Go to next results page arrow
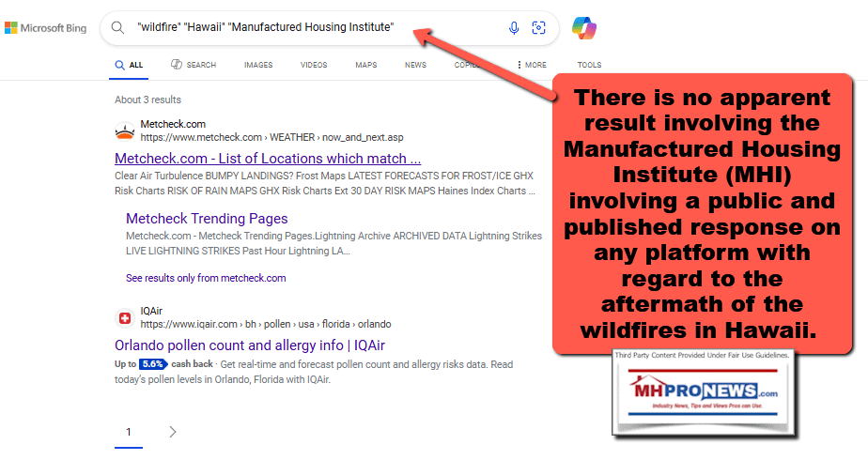Viewport: 868px width, 460px height. [173, 432]
